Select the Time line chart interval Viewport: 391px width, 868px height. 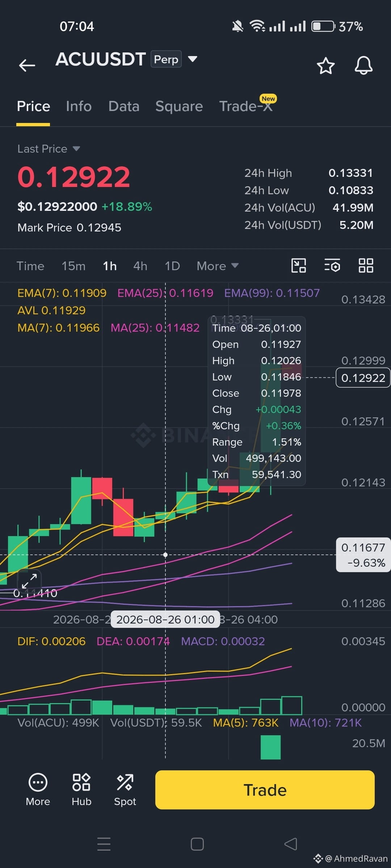pos(30,266)
